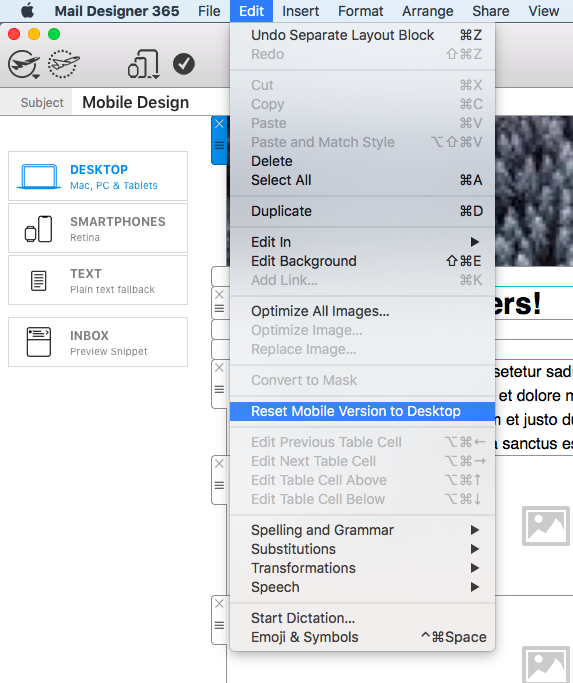Choose Reset Mobile Version to Desktop

[x=363, y=411]
